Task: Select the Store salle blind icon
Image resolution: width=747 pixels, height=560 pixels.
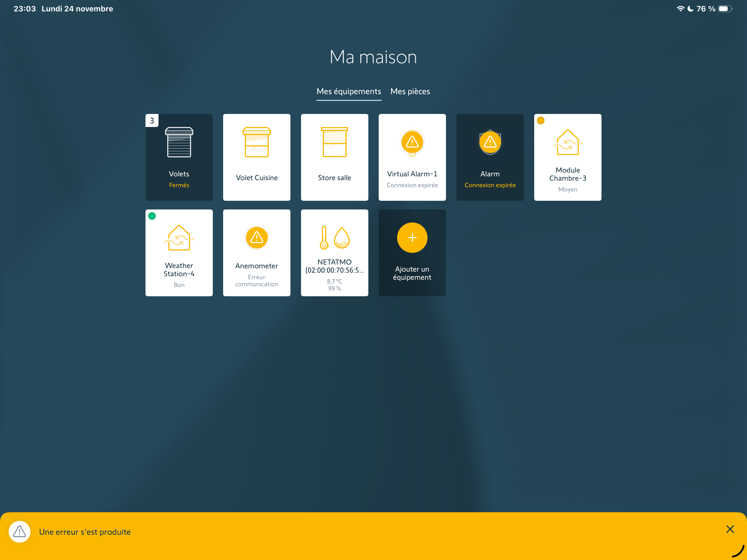Action: (x=334, y=142)
